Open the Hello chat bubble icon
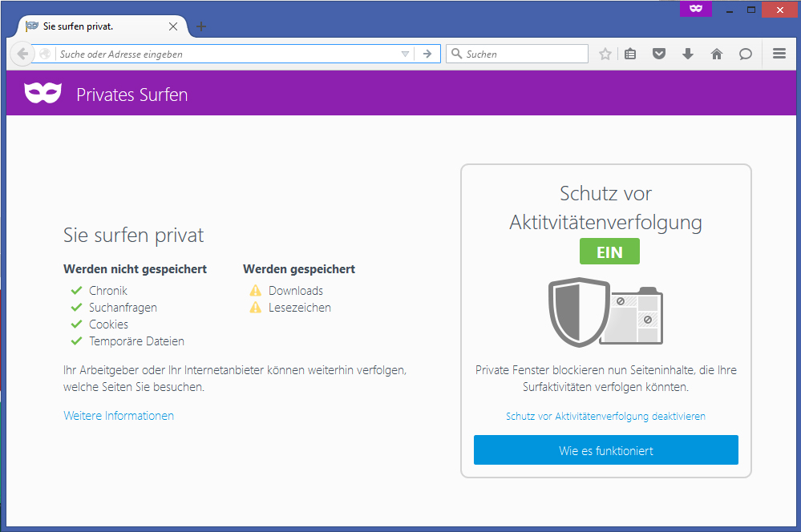 point(746,54)
